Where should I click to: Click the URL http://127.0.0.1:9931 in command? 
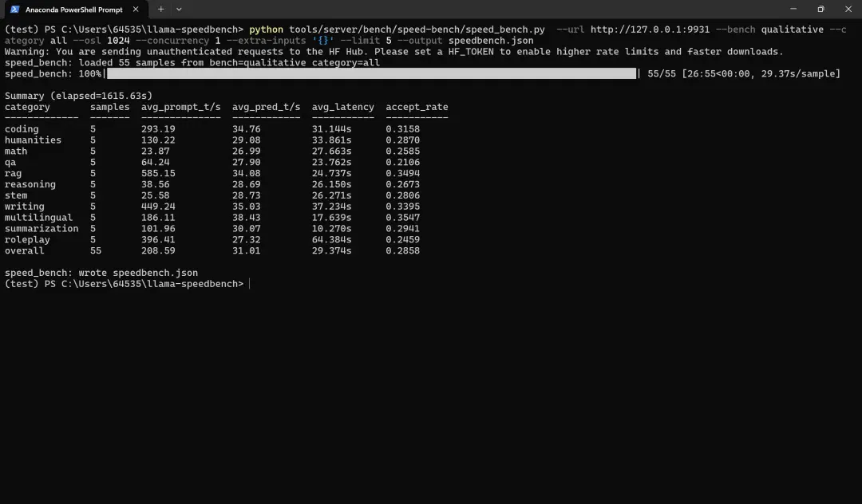click(650, 30)
